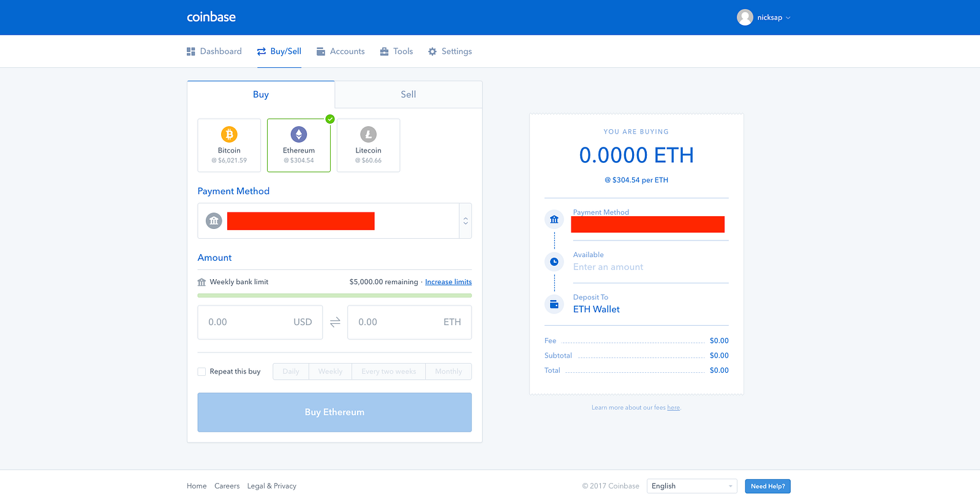Click the bank icon in order summary
Screen dimensions: 980x502
[x=554, y=219]
